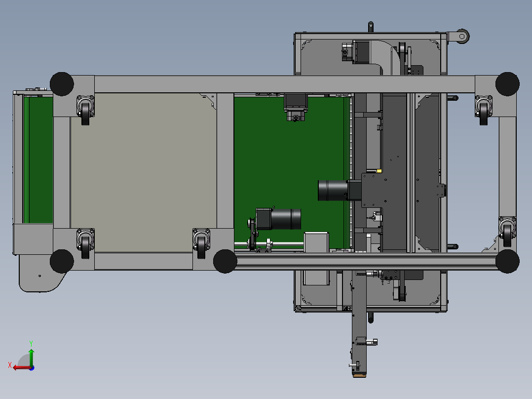Pick the black foot pad at top-left corner

[62, 84]
